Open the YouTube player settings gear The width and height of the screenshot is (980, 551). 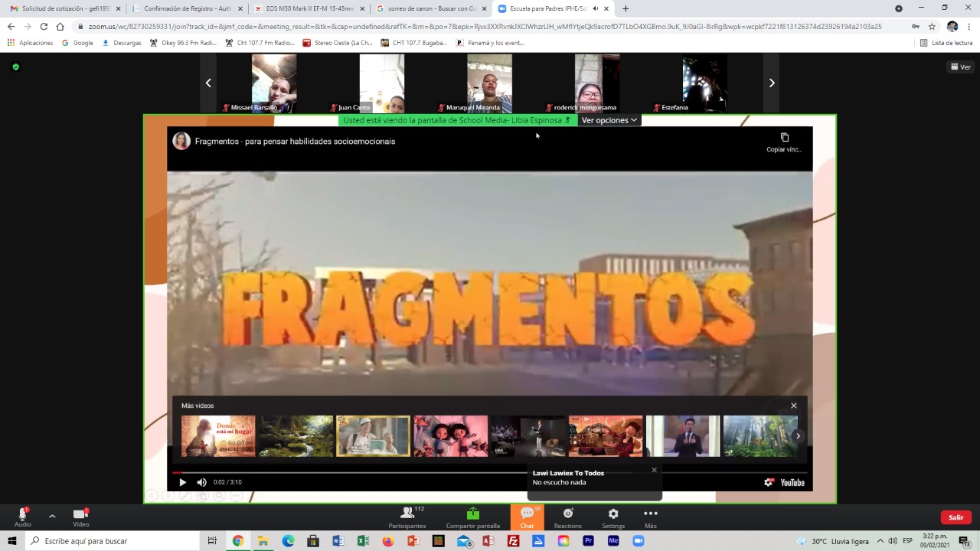click(x=769, y=482)
